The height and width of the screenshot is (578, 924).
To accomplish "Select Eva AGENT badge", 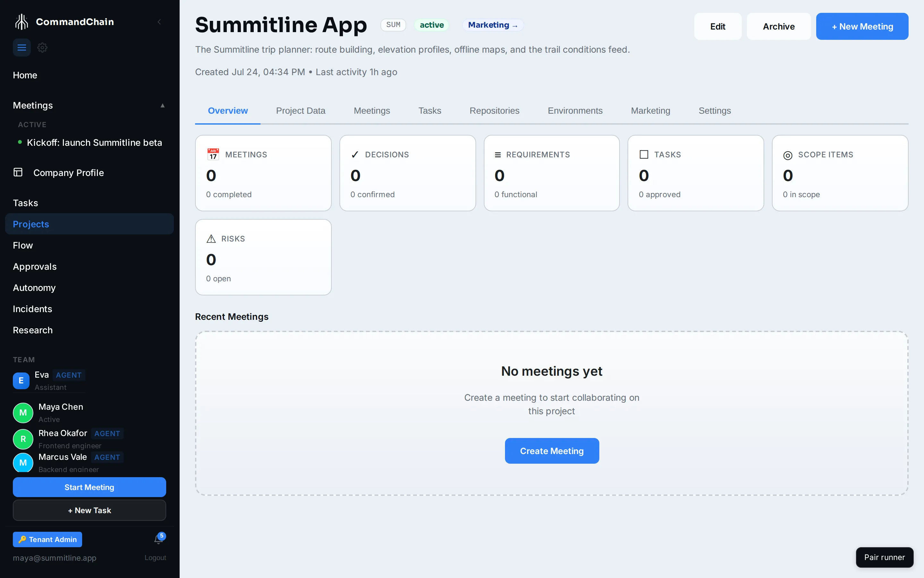I will point(69,375).
